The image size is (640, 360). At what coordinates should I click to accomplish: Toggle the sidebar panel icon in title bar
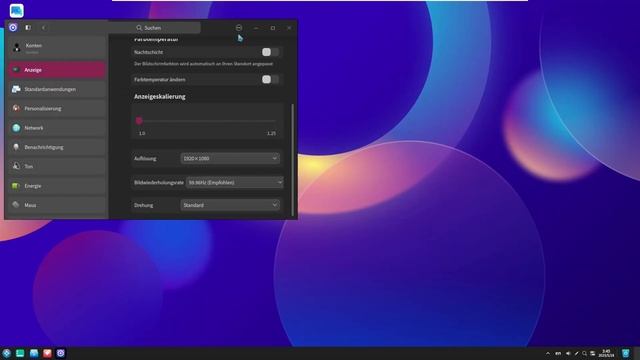(28, 28)
